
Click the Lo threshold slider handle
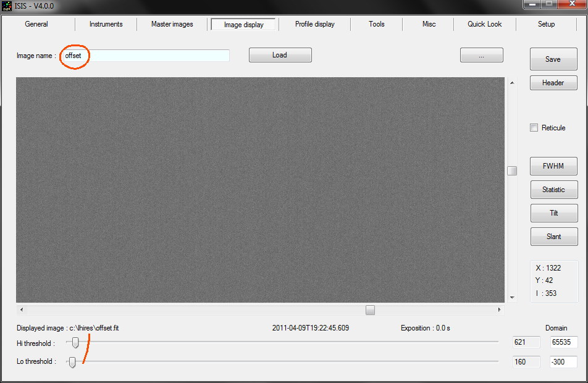coord(72,362)
